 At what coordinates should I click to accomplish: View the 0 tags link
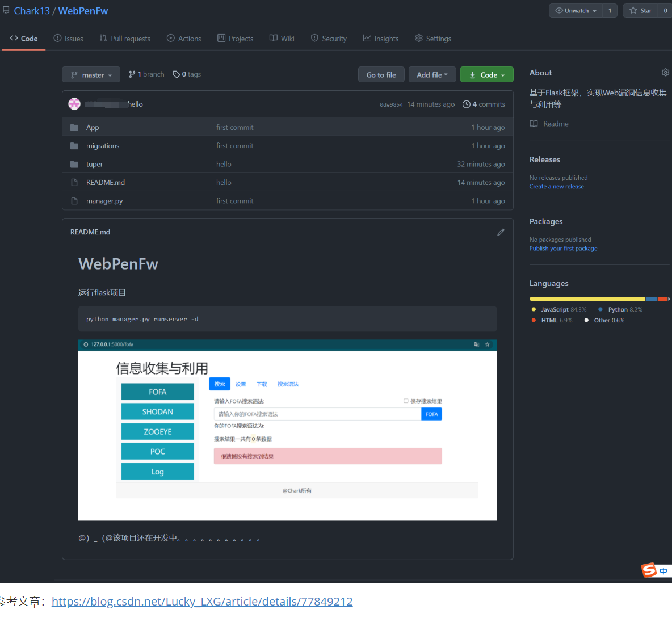tap(186, 74)
